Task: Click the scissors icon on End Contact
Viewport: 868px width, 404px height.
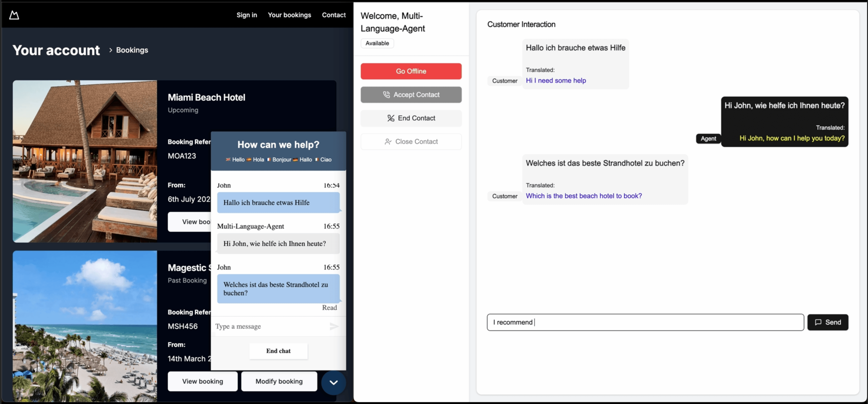Action: click(390, 118)
